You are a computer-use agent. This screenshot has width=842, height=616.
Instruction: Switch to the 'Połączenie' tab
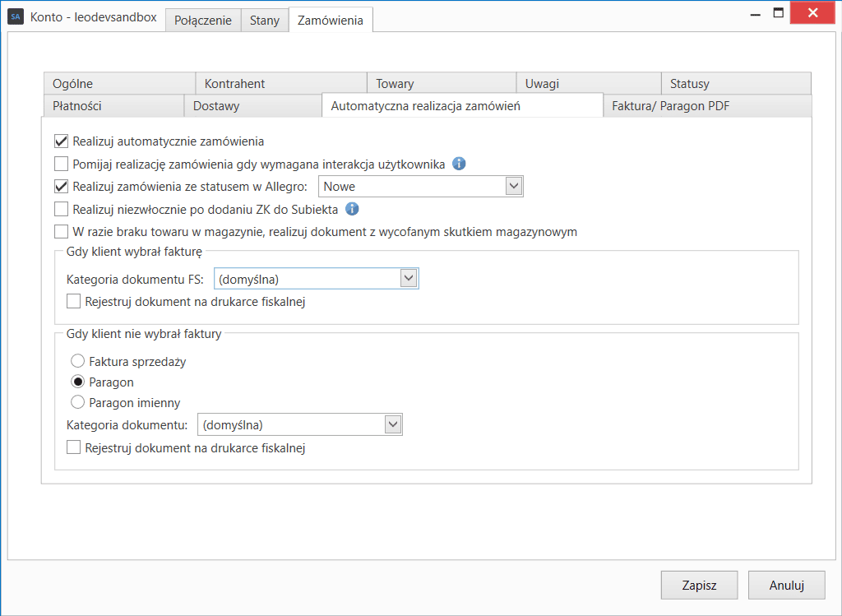(203, 21)
